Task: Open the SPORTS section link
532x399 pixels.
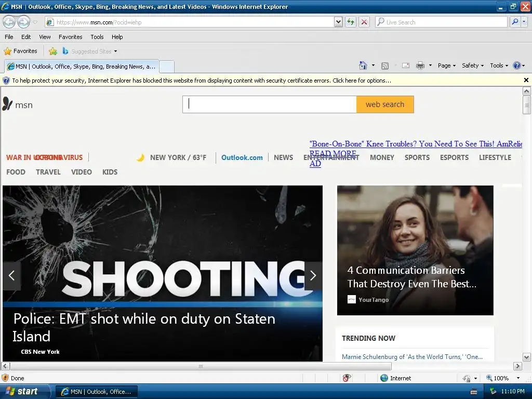Action: [x=417, y=157]
